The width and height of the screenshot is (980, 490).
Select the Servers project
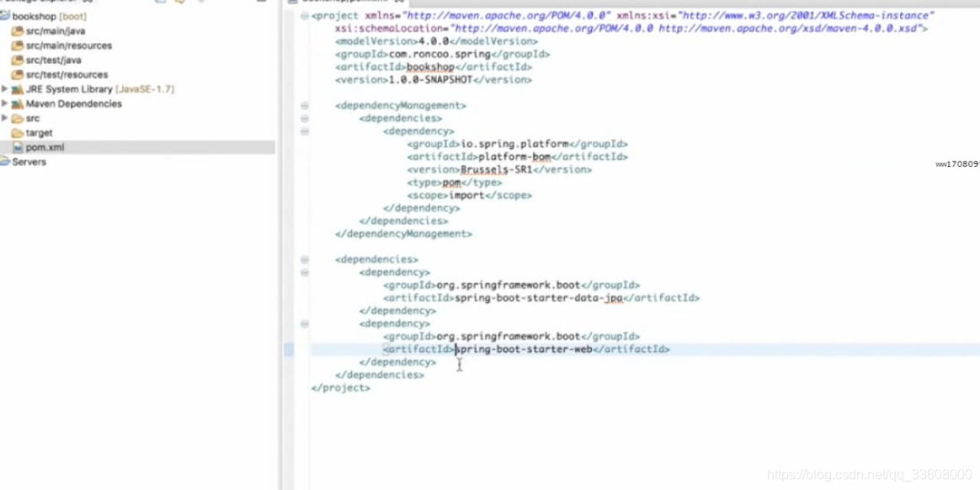coord(29,162)
